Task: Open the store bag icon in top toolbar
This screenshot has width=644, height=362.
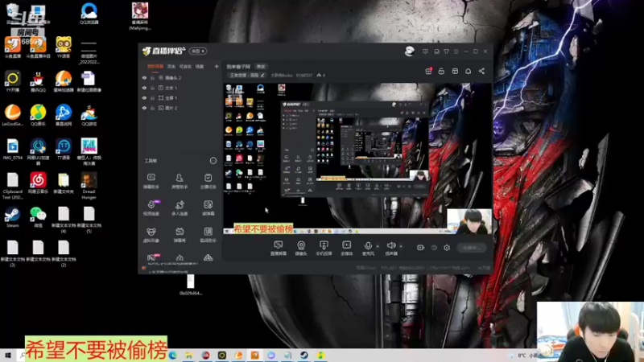Action: pyautogui.click(x=441, y=71)
